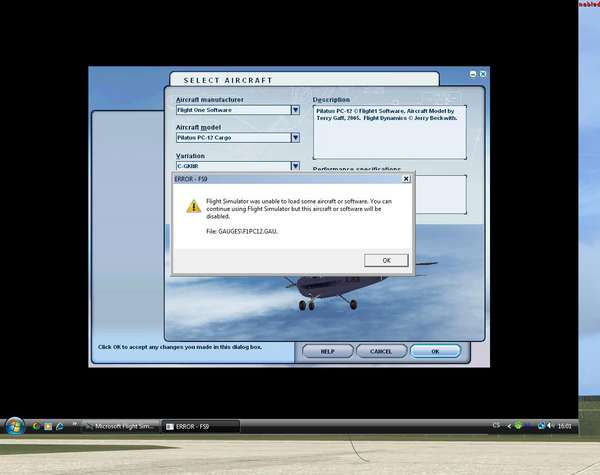Click the warning triangle icon in error dialog
This screenshot has width=600, height=475.
(x=194, y=206)
